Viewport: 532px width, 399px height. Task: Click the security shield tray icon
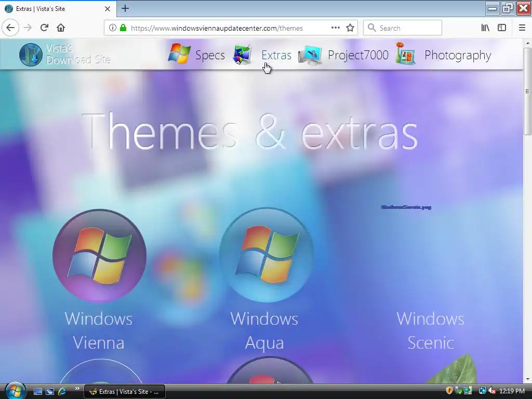pyautogui.click(x=449, y=391)
